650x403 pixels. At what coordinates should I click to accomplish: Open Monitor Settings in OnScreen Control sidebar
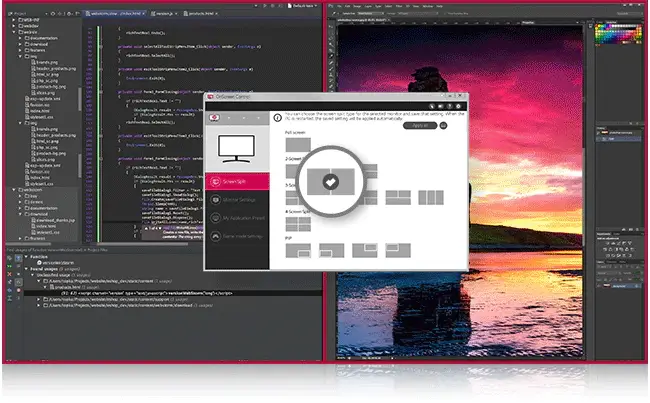[237, 200]
